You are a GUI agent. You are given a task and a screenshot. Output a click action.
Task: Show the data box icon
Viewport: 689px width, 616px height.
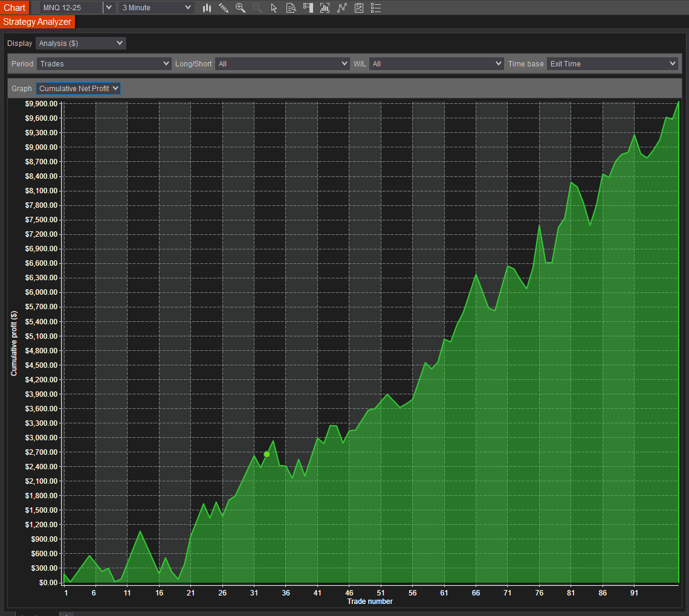tap(291, 8)
